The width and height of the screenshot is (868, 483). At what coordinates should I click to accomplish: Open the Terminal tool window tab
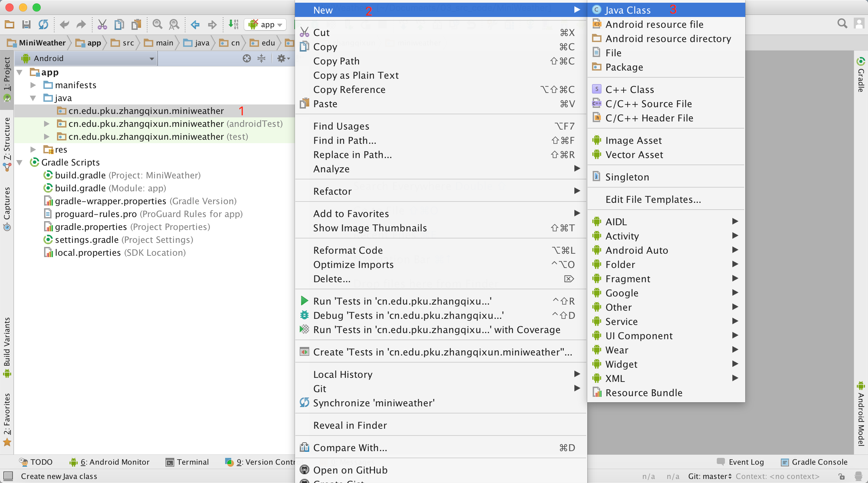tap(187, 462)
